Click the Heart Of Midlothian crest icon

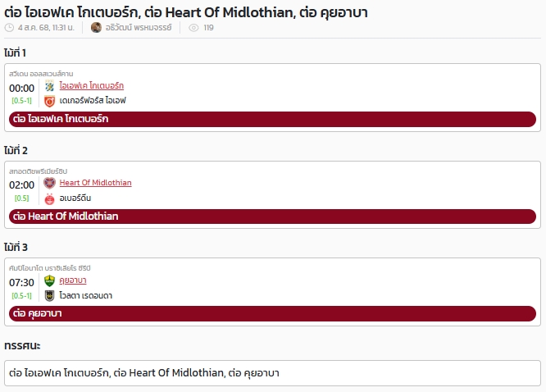[49, 183]
